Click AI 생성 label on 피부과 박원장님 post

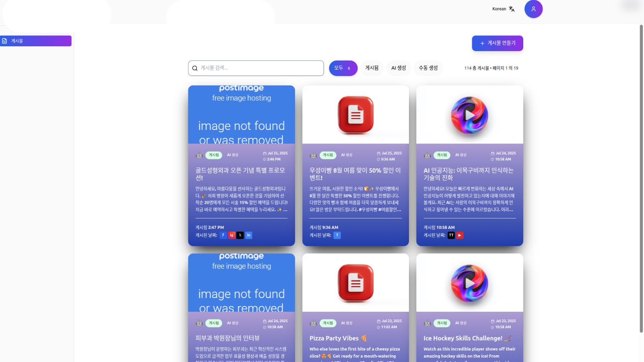tap(233, 323)
